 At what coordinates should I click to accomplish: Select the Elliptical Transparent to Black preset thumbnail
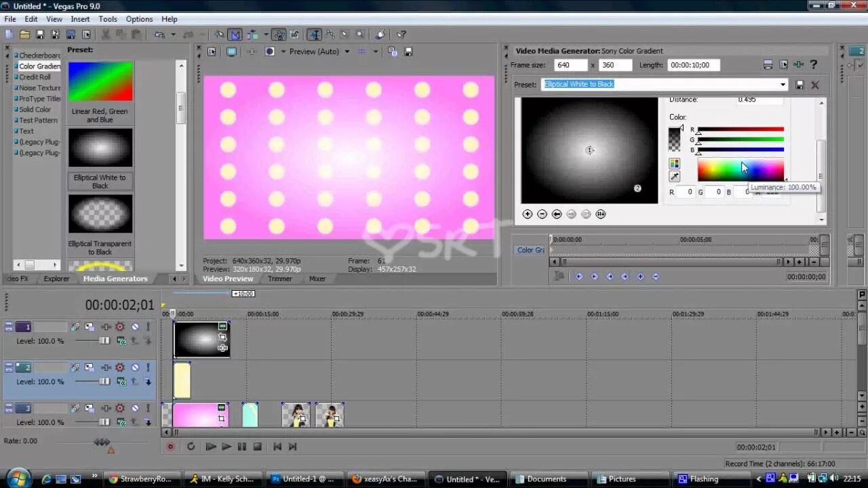coord(100,213)
